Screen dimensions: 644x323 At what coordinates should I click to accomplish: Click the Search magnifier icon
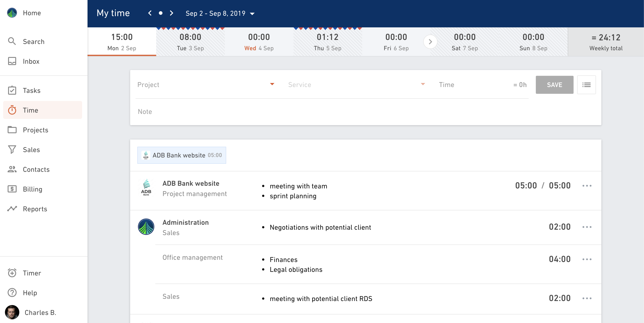(12, 41)
